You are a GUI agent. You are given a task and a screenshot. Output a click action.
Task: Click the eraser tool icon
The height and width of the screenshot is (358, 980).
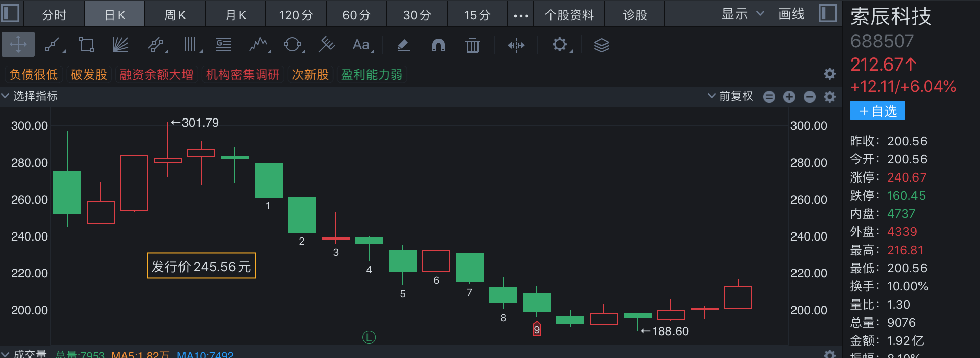[403, 45]
